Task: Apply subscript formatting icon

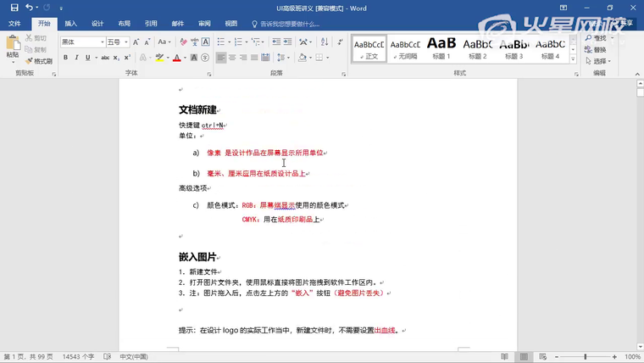Action: (x=116, y=58)
